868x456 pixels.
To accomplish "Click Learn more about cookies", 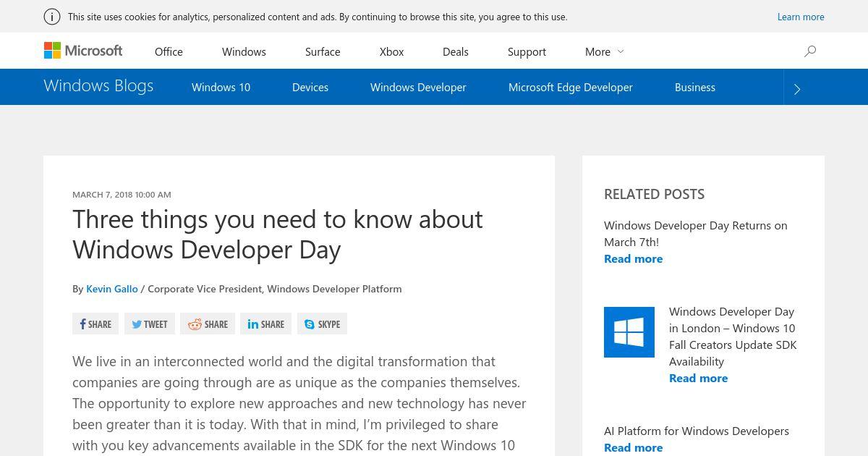I will [801, 17].
